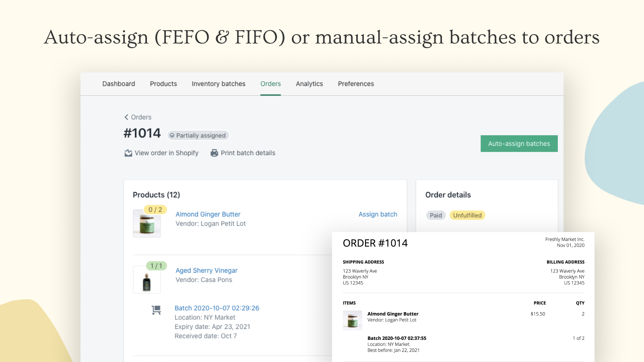Open the Preferences tab
This screenshot has width=644, height=362.
pos(356,84)
